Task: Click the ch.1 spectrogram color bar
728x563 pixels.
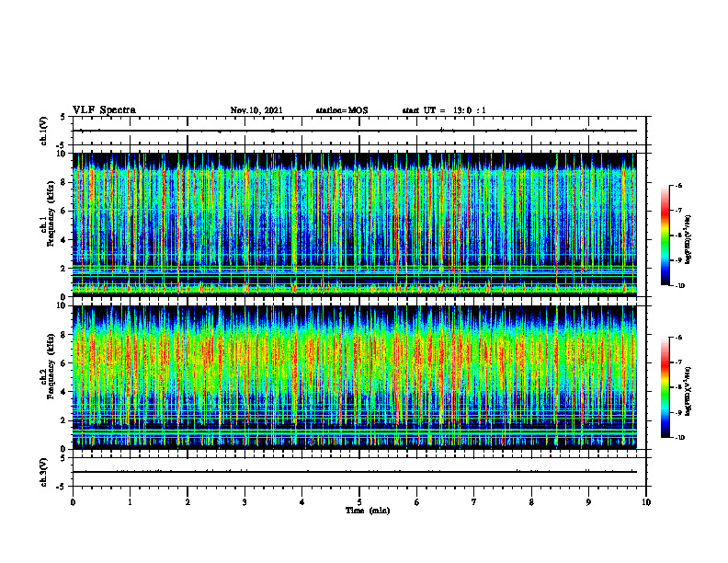Action: pyautogui.click(x=665, y=236)
